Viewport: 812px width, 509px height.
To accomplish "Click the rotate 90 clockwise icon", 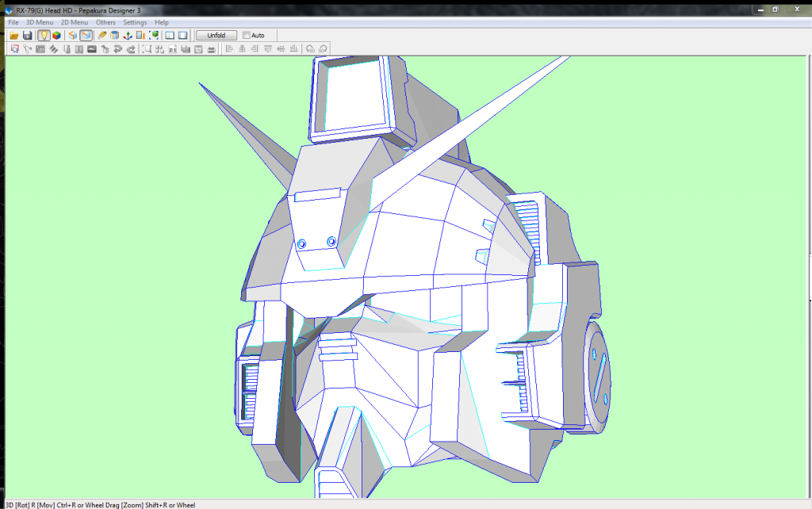I will pyautogui.click(x=324, y=49).
